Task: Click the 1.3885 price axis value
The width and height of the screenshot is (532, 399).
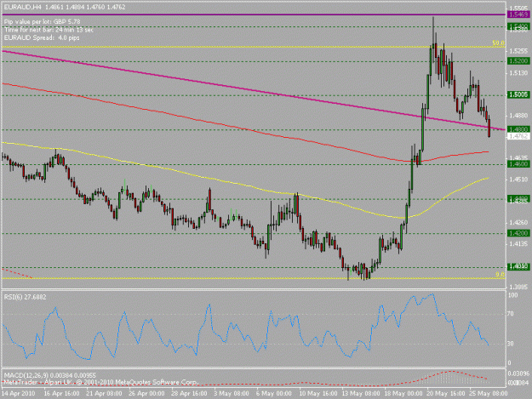Action: (x=518, y=287)
